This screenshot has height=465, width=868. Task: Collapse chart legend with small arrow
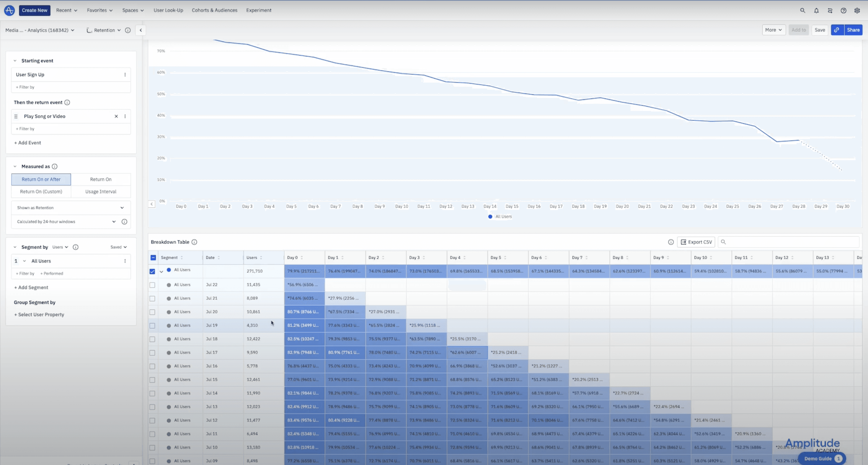click(x=152, y=204)
